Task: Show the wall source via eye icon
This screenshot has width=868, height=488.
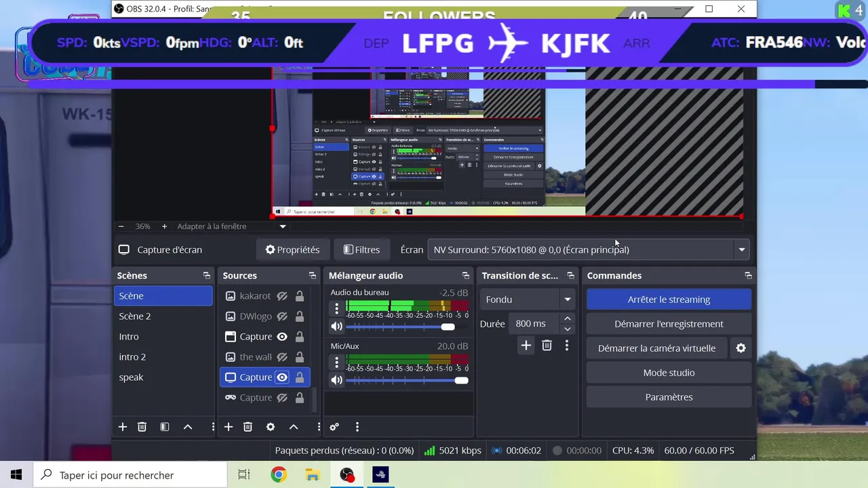Action: [282, 357]
